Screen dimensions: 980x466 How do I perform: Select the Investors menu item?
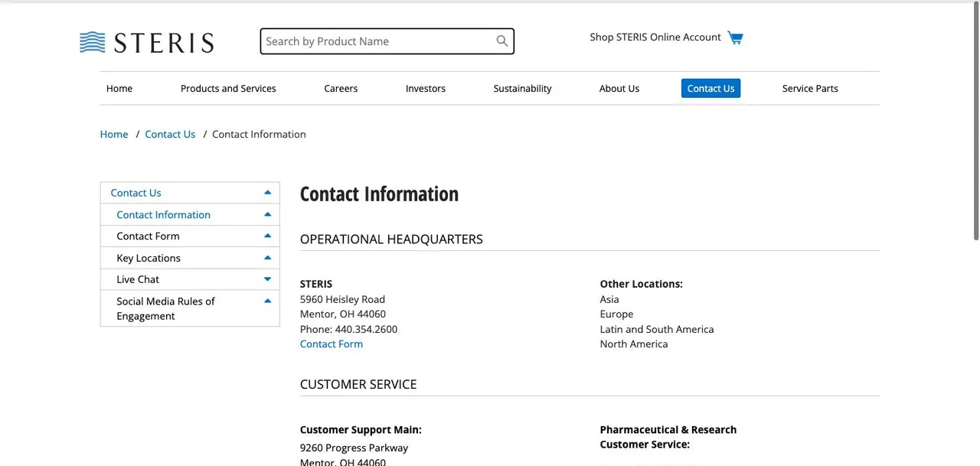coord(426,88)
